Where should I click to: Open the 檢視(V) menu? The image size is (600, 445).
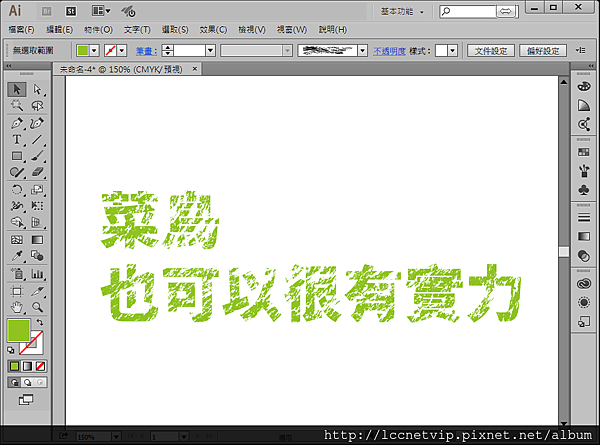(x=252, y=29)
